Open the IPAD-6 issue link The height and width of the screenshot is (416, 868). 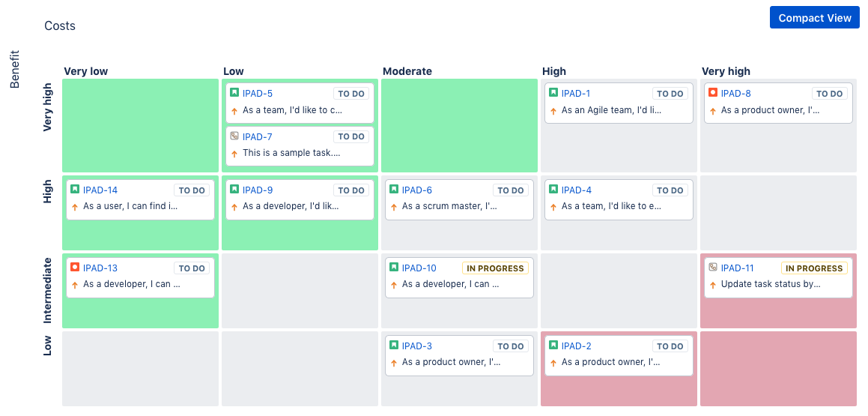coord(417,190)
